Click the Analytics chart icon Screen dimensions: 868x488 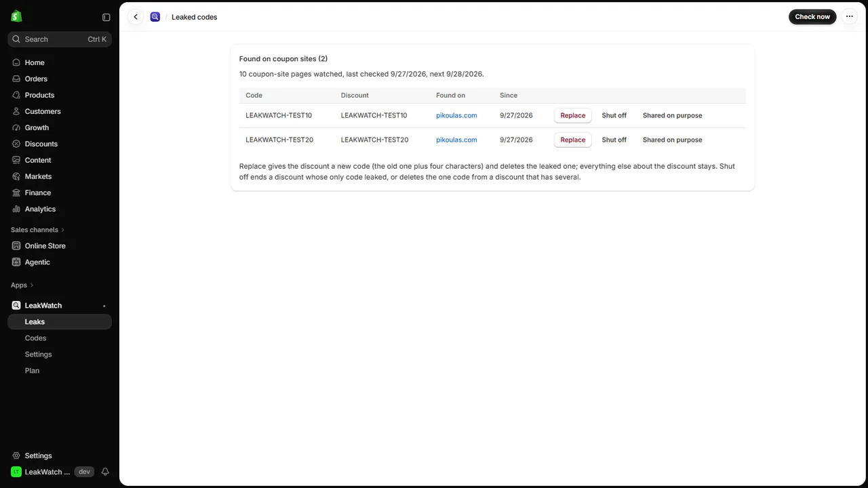pos(16,209)
